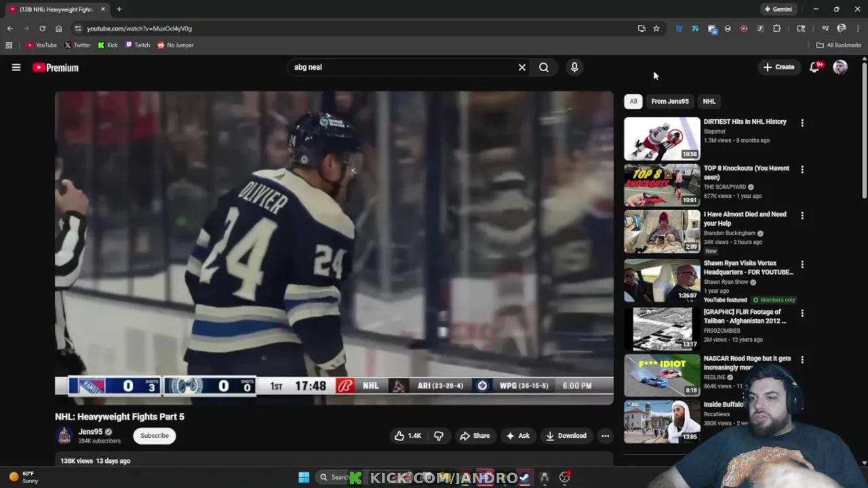Open the YouTube bookmark

point(41,45)
